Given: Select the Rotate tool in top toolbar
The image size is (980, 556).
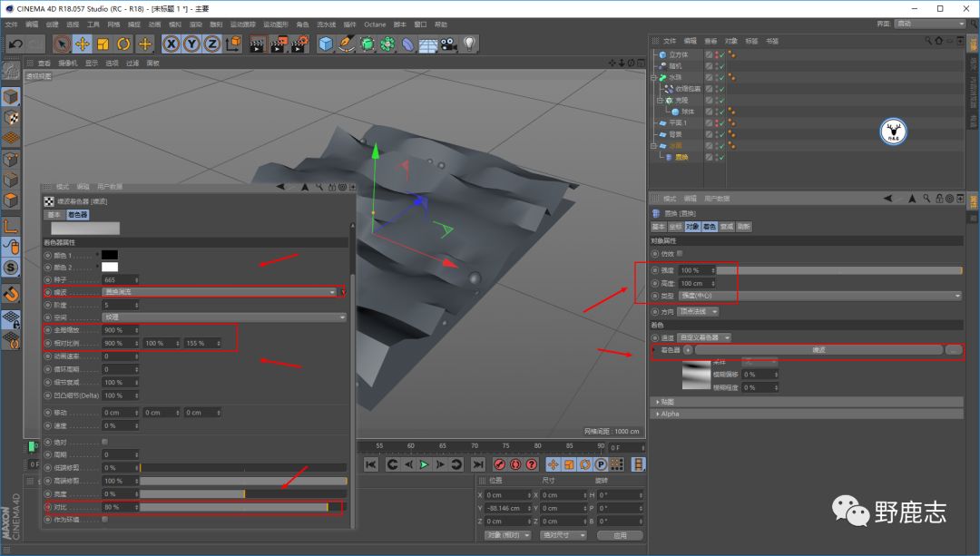Looking at the screenshot, I should [x=123, y=44].
